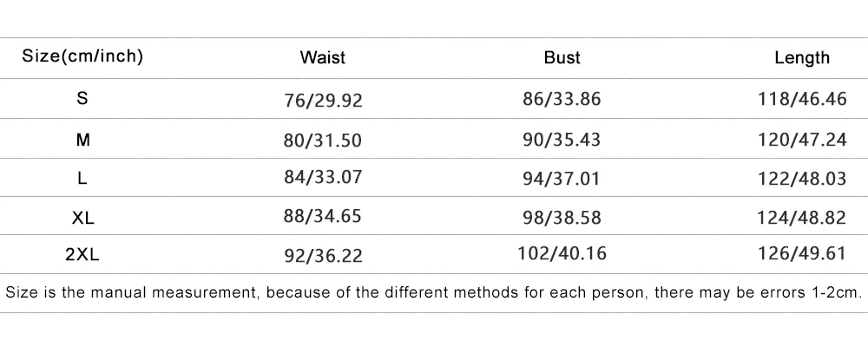This screenshot has height=347, width=868.
Task: Select the XL size row label
Action: [82, 217]
